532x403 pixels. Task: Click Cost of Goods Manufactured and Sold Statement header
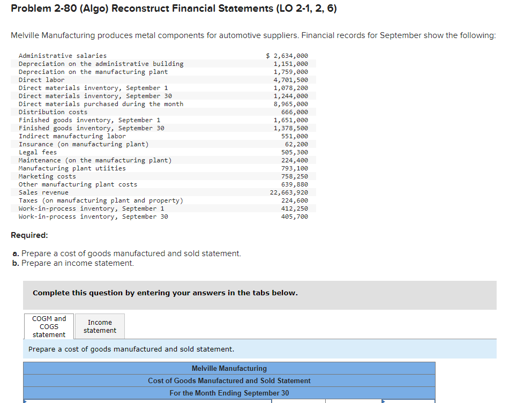click(229, 380)
